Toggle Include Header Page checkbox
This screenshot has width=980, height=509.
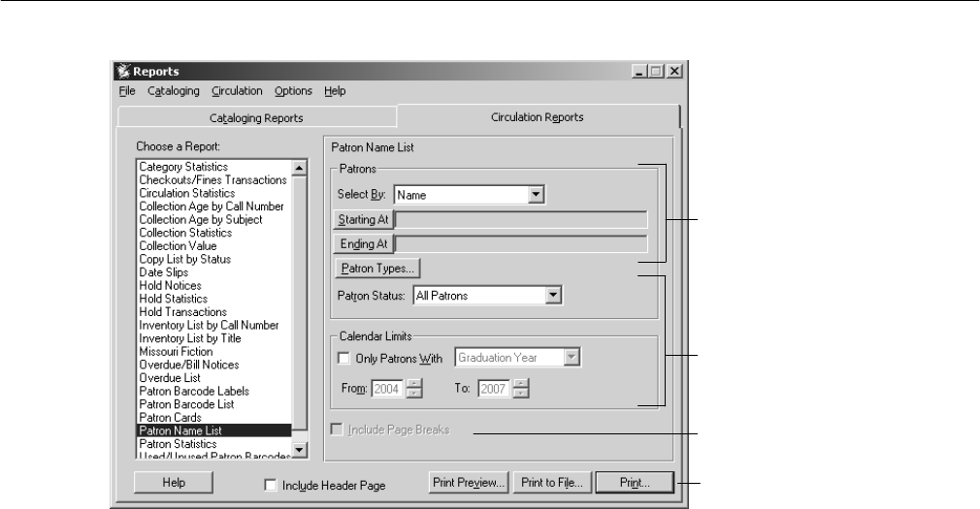point(271,486)
